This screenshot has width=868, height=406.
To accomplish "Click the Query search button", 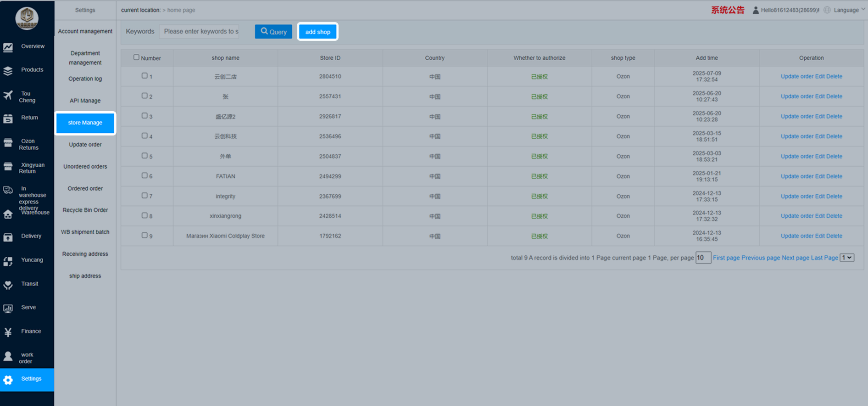I will click(273, 32).
